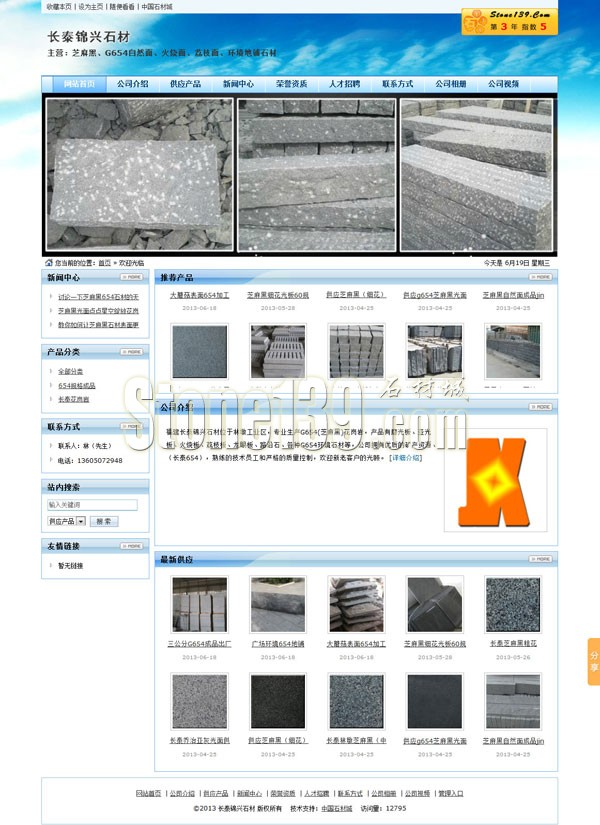This screenshot has width=600, height=825.
Task: Click MORE icon in 友情链接 panel
Action: tap(132, 546)
